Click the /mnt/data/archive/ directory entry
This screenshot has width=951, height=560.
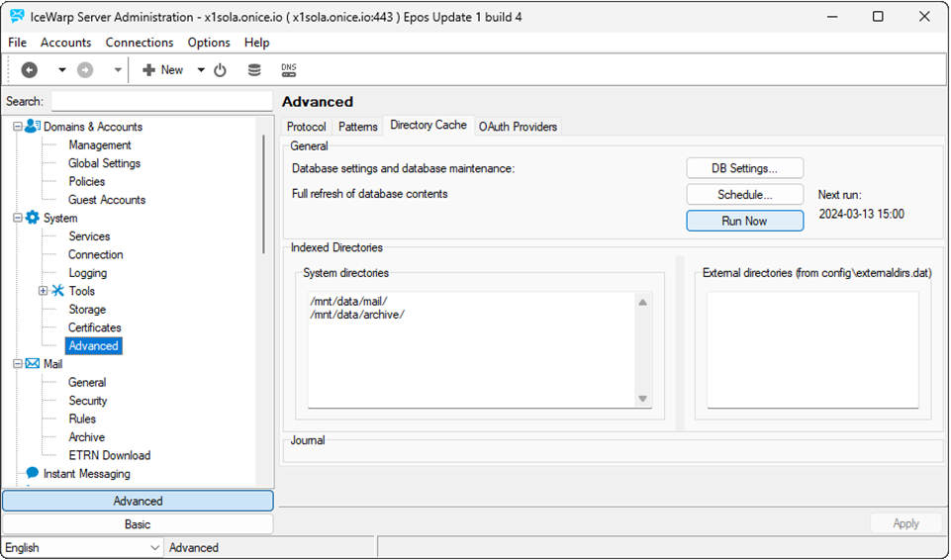tap(356, 315)
